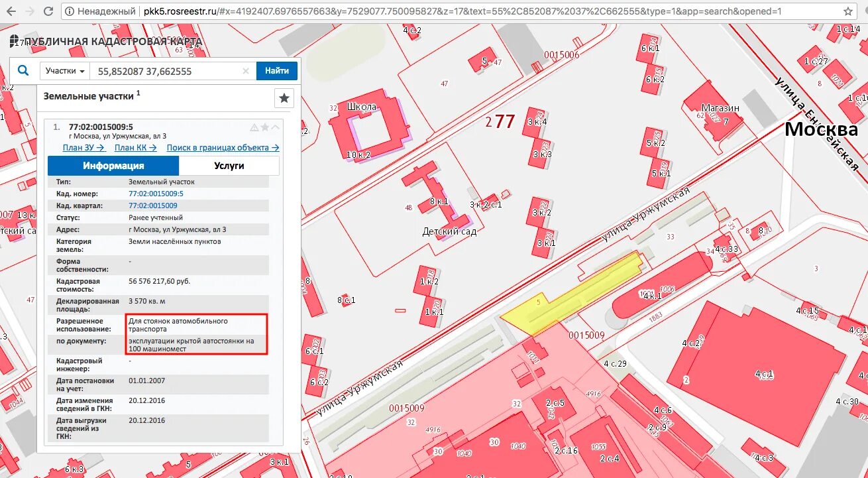Bookmark the page with the address bar star
The height and width of the screenshot is (478, 868).
click(x=848, y=11)
